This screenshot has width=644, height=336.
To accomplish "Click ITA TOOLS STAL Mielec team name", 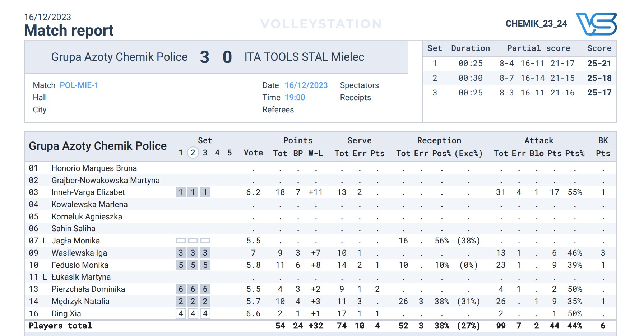I will pyautogui.click(x=304, y=57).
